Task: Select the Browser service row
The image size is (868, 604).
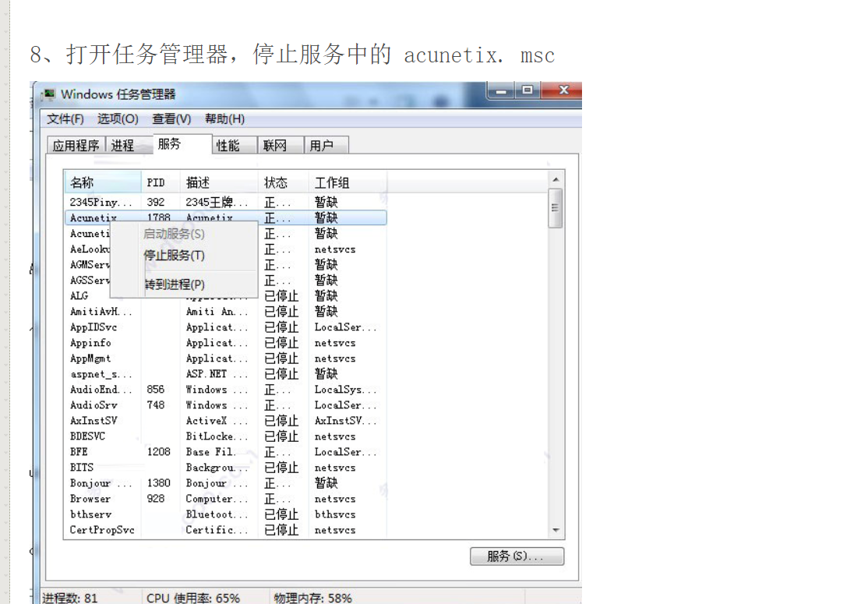Action: pyautogui.click(x=226, y=498)
